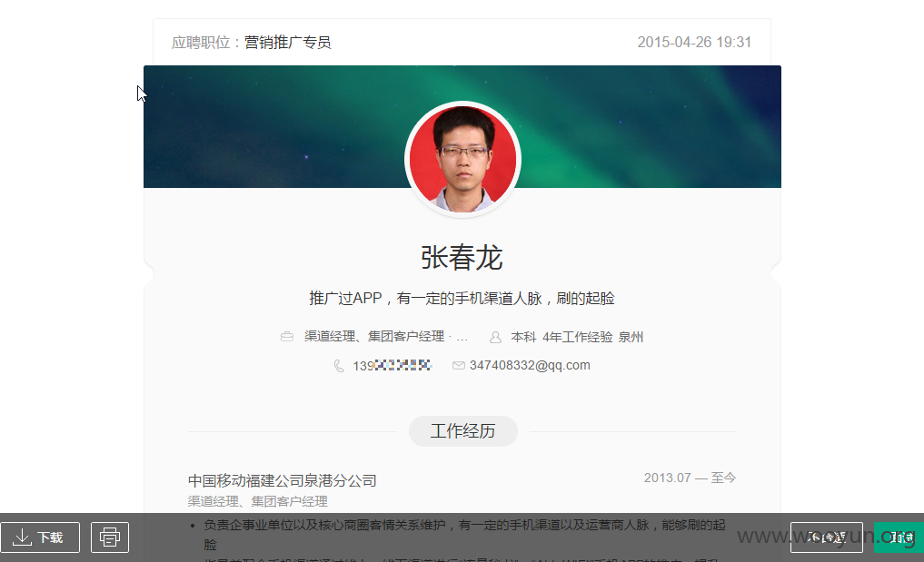Open the candidate's circular profile photo
924x562 pixels.
[462, 159]
